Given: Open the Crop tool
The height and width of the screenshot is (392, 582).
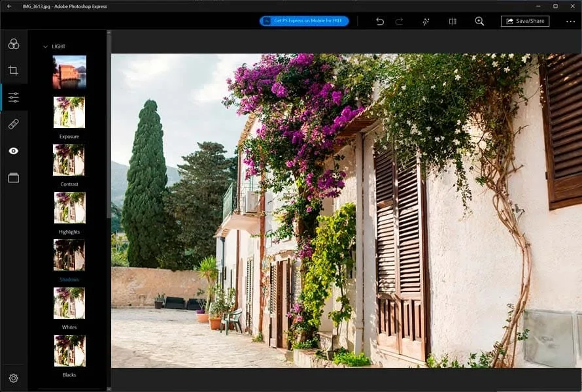Looking at the screenshot, I should 13,70.
